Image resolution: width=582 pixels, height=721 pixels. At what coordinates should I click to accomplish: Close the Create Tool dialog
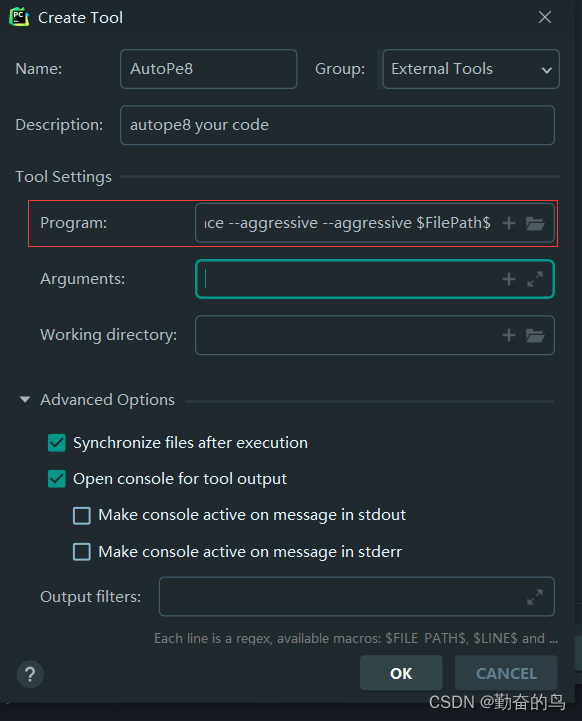545,17
